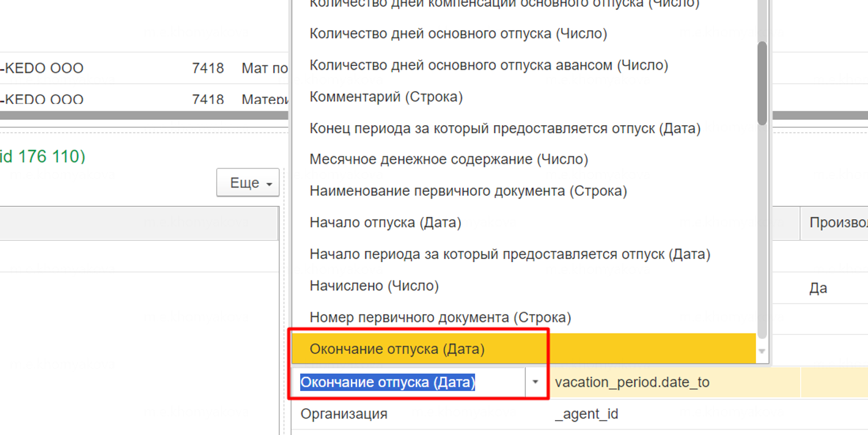Click scrollbar down arrow in dropdown list
Image resolution: width=868 pixels, height=435 pixels.
click(762, 351)
